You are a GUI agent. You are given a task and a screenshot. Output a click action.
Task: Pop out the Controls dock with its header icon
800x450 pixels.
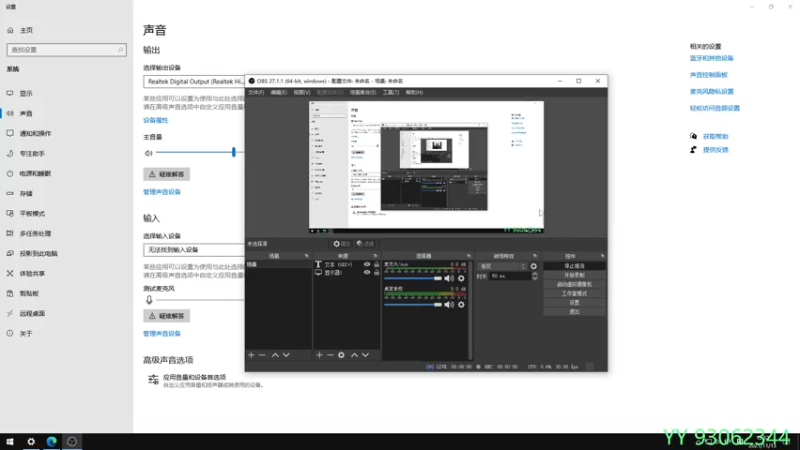click(602, 256)
